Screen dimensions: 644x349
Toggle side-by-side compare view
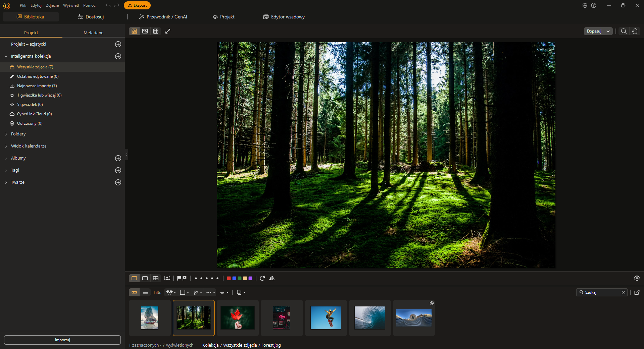pos(145,278)
